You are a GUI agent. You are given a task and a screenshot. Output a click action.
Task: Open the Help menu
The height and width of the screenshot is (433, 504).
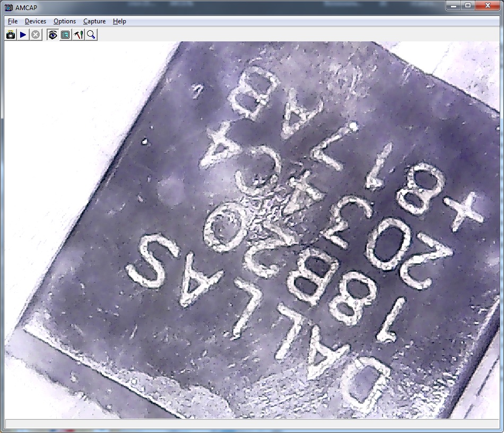click(x=119, y=21)
